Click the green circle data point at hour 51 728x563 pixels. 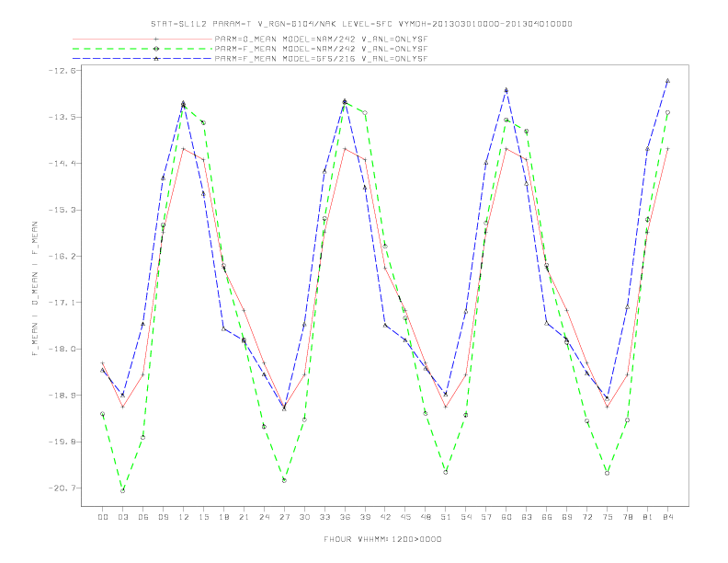446,472
